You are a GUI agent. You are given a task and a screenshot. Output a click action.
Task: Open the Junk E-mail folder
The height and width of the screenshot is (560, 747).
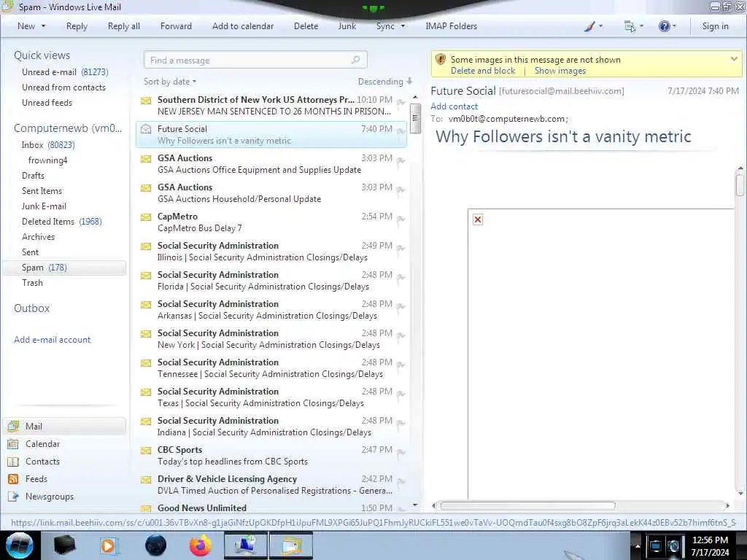pyautogui.click(x=44, y=206)
